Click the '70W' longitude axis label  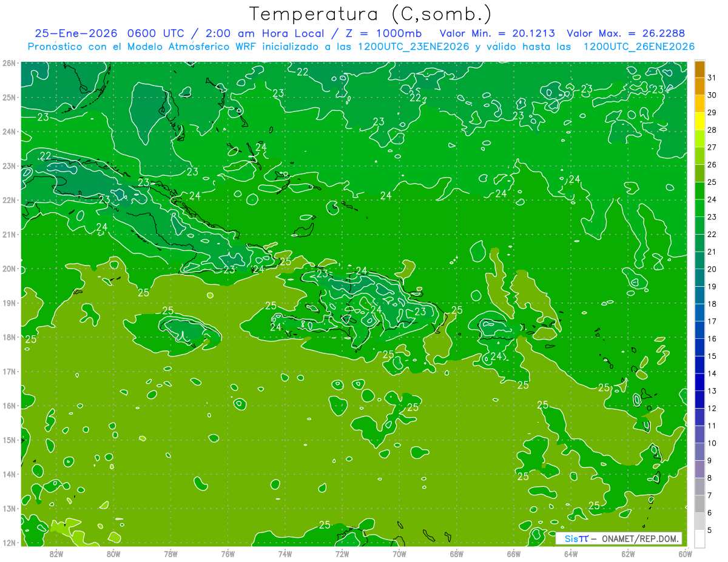[399, 554]
